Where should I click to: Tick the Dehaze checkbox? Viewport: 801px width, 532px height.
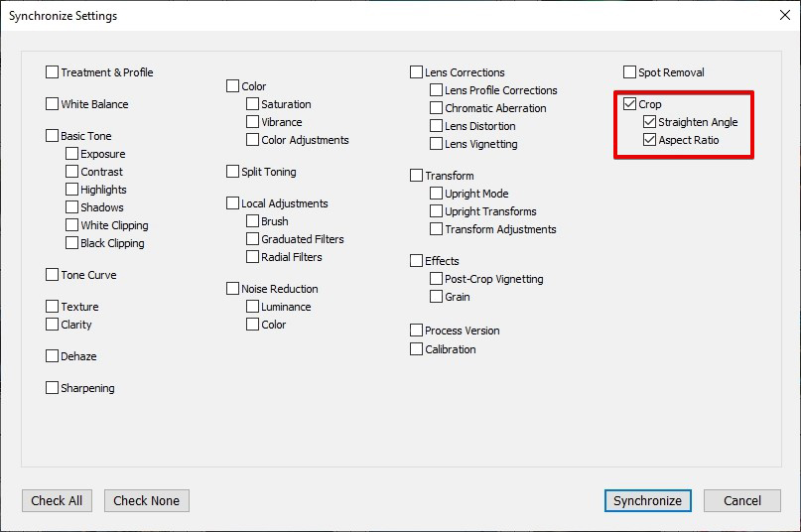53,356
